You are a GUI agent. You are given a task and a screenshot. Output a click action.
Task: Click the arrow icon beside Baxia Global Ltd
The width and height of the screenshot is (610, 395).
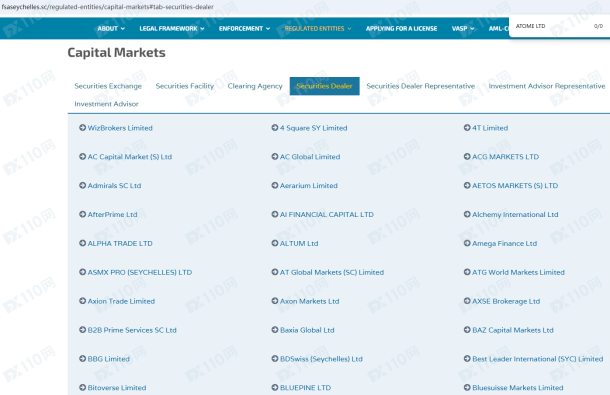tap(275, 330)
